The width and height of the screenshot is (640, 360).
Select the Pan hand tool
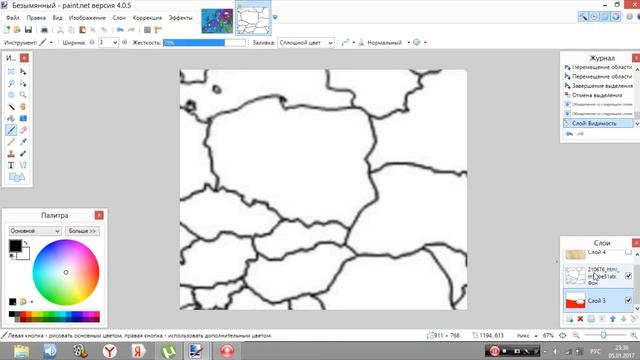click(23, 107)
